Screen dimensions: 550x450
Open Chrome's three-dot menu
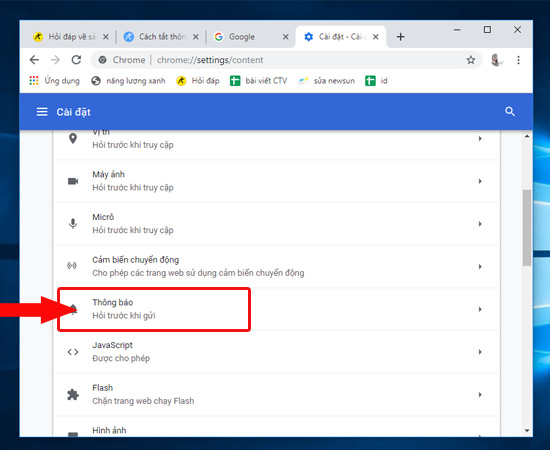pos(518,60)
